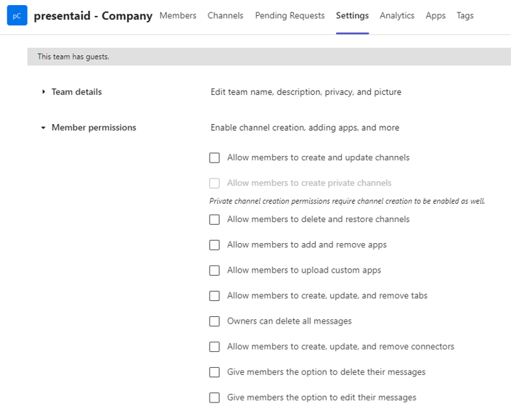This screenshot has width=511, height=420.
Task: Check create, update, and remove tabs option
Action: click(x=214, y=296)
